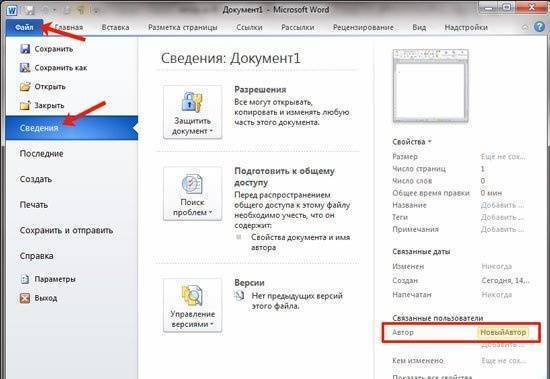This screenshot has height=379, width=550.
Task: Click the Word logo in title bar
Action: [x=12, y=10]
